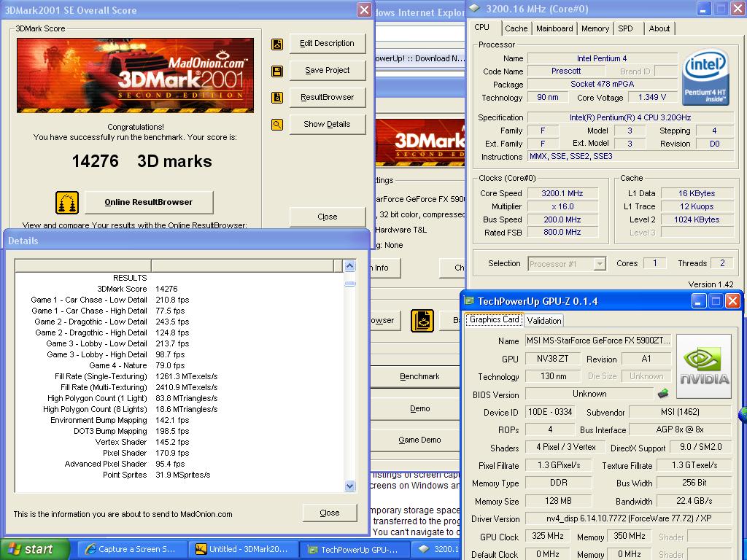Close the Overall Score dialog via Close button

coord(328,217)
